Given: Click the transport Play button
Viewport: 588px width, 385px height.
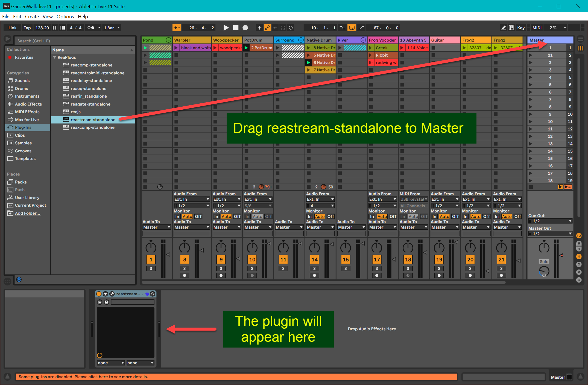Looking at the screenshot, I should point(226,28).
